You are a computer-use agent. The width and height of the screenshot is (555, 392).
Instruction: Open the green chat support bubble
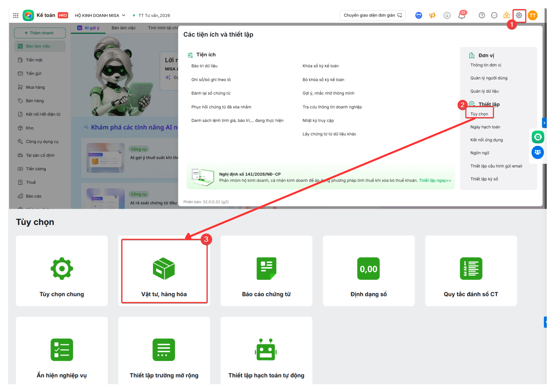(x=538, y=137)
